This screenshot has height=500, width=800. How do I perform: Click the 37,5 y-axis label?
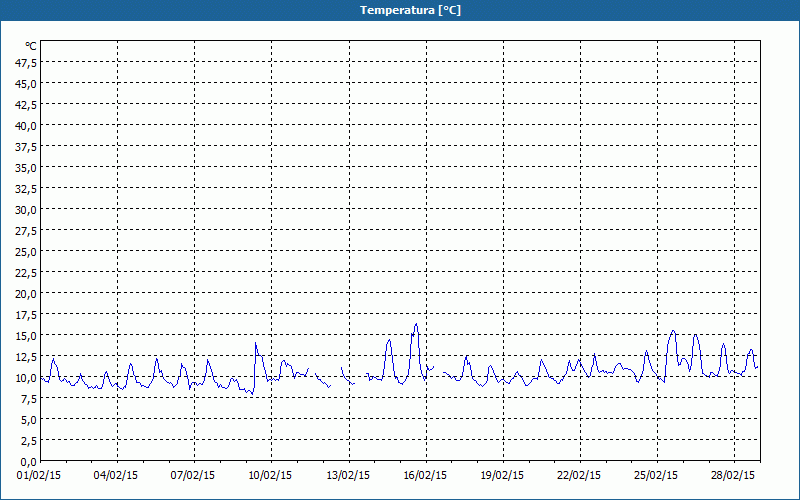point(26,147)
